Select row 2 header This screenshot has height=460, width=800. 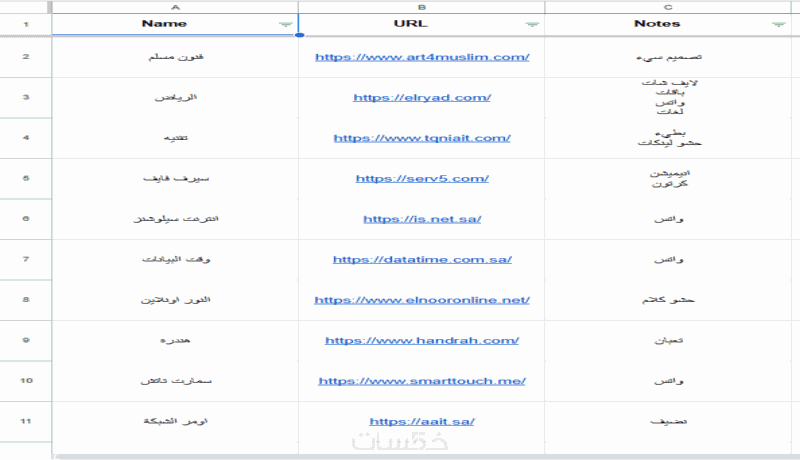[26, 57]
